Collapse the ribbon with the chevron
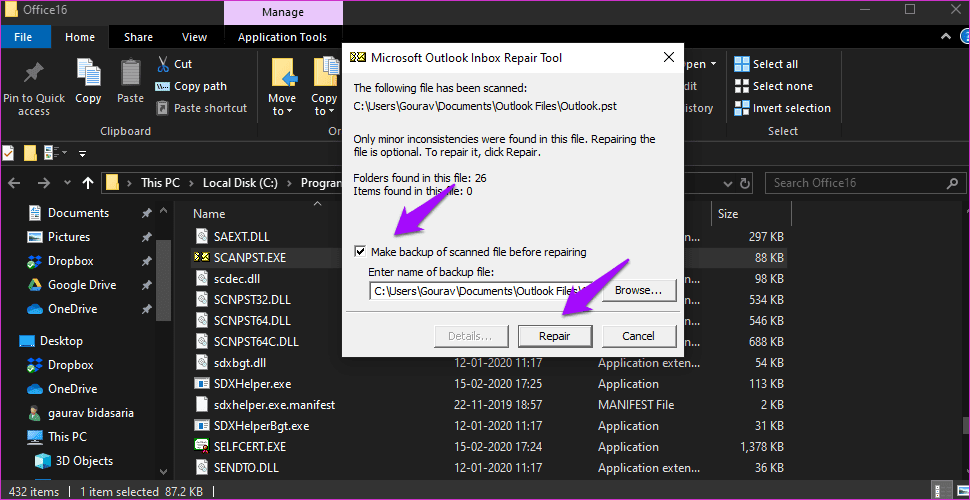 (x=946, y=37)
